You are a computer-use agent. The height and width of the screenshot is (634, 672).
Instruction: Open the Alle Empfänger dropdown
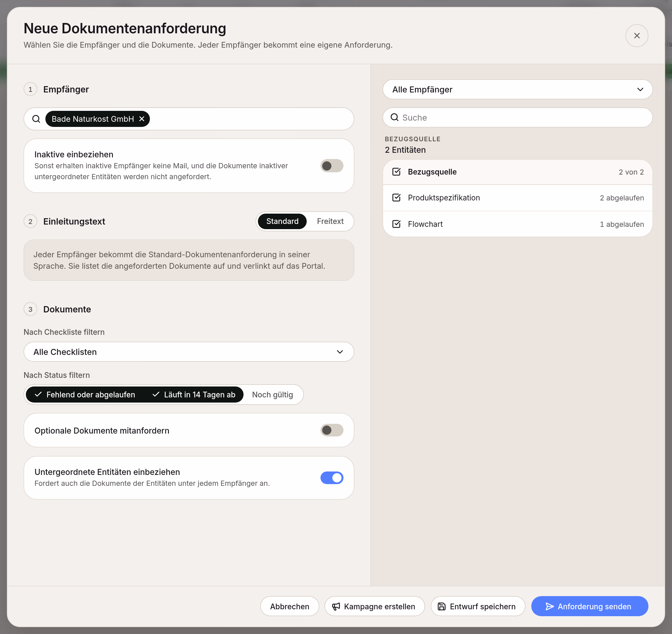[517, 90]
